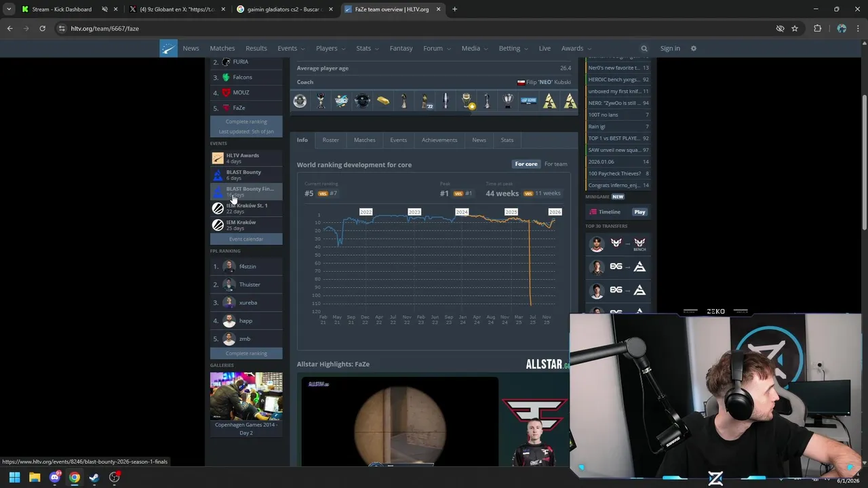The width and height of the screenshot is (868, 488).
Task: Open File Explorer from the taskbar
Action: 35,477
